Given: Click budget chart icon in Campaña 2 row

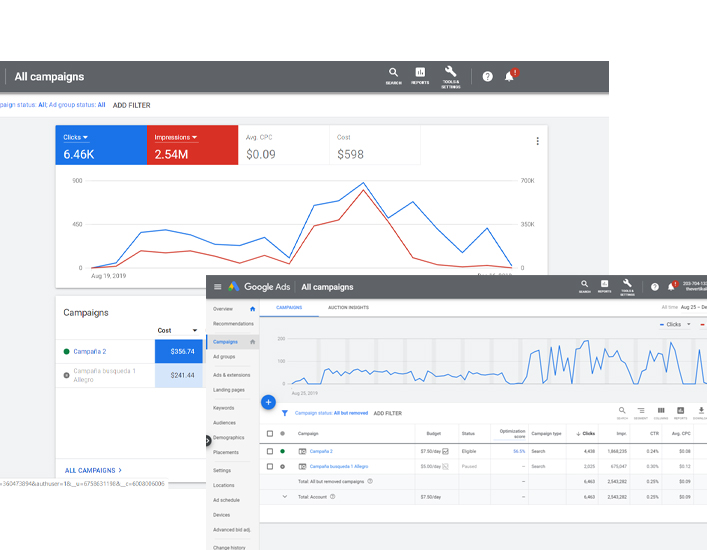Looking at the screenshot, I should [x=445, y=451].
